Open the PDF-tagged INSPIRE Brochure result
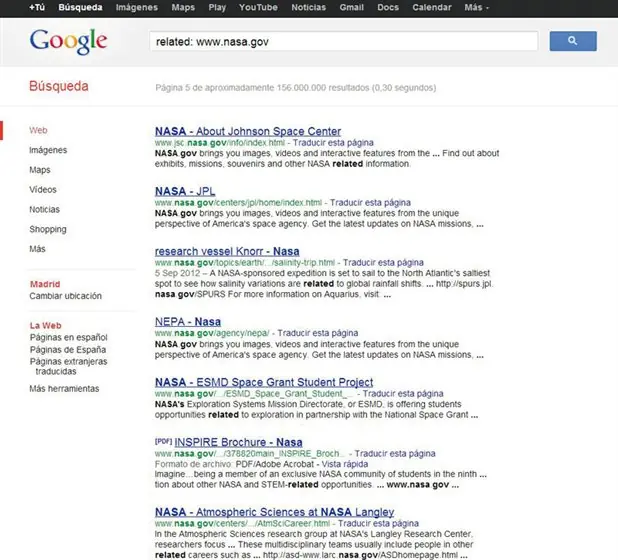The height and width of the screenshot is (560, 618). coord(238,442)
